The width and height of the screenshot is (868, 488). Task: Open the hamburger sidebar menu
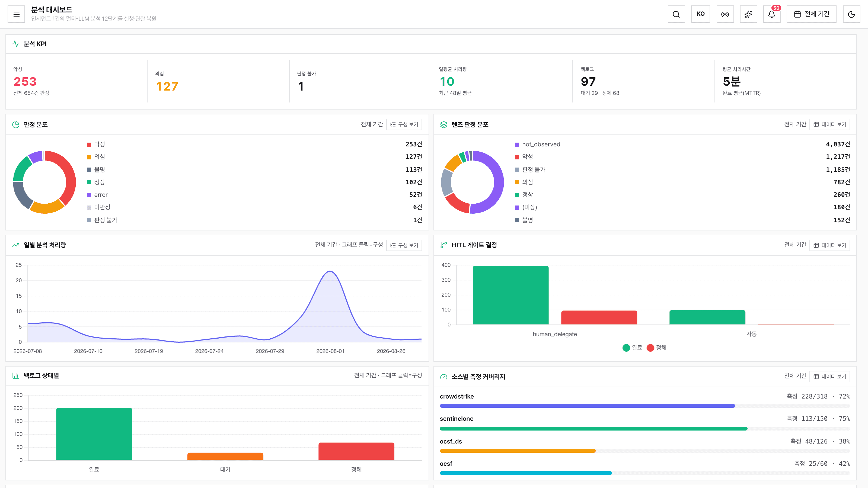[16, 14]
